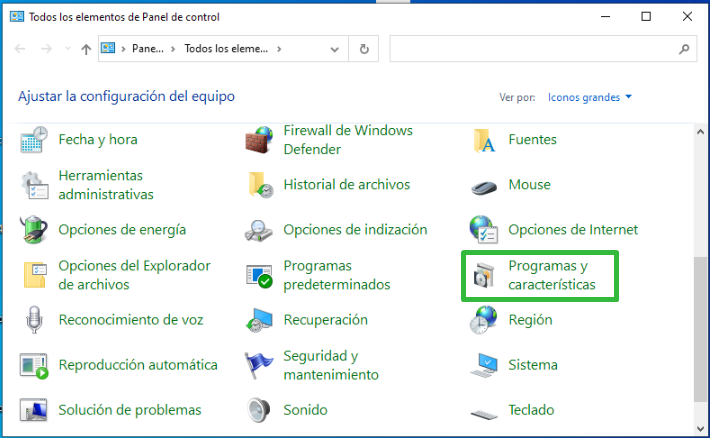Open the Fuentes link
Image resolution: width=710 pixels, height=438 pixels.
click(x=532, y=140)
